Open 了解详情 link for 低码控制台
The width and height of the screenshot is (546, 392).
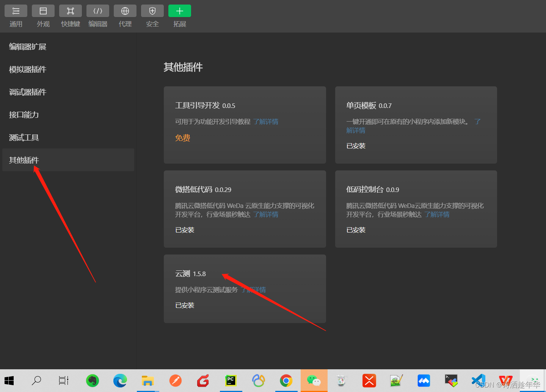pos(437,214)
